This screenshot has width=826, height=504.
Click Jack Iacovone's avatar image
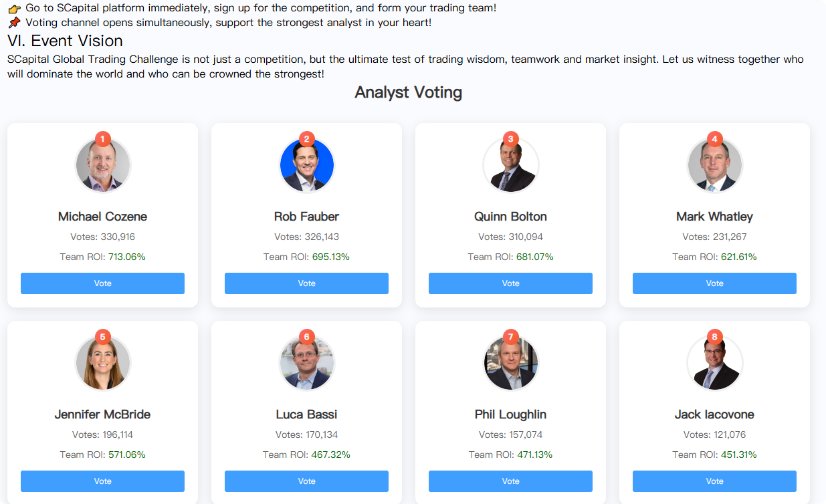click(x=714, y=364)
